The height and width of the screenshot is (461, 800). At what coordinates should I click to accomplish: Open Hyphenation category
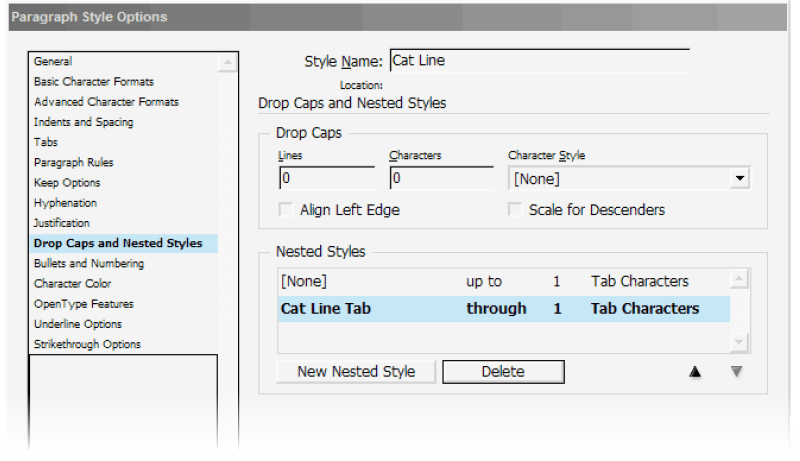click(65, 203)
